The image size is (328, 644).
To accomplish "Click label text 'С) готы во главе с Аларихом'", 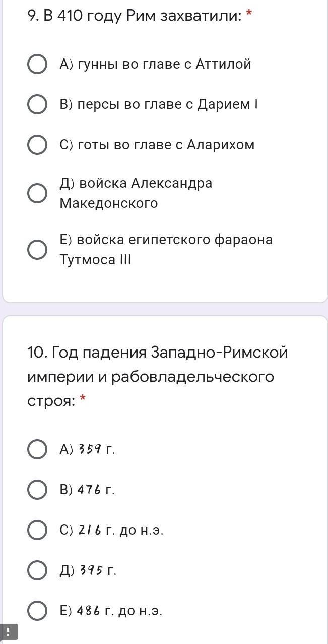I will [x=157, y=145].
